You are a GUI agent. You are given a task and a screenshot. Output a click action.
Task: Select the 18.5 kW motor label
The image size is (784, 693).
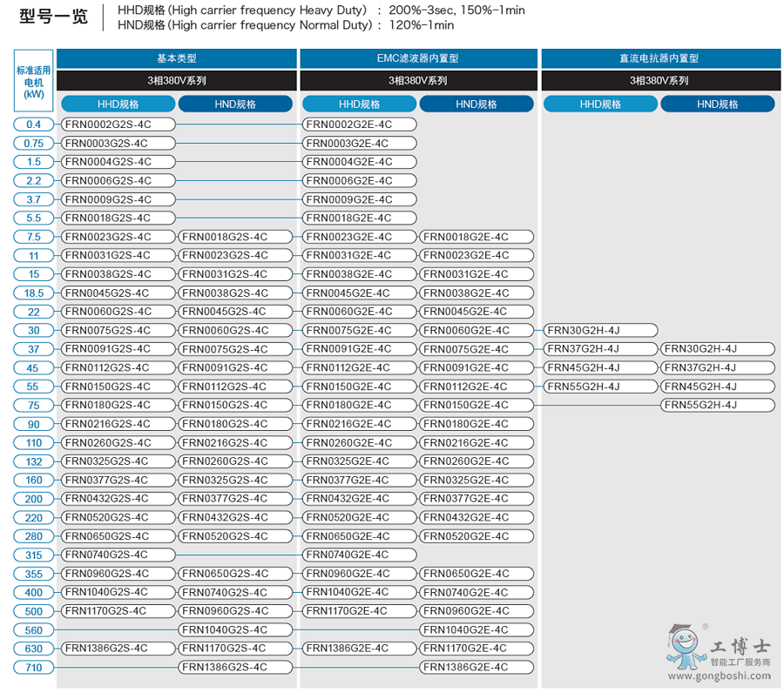(34, 293)
